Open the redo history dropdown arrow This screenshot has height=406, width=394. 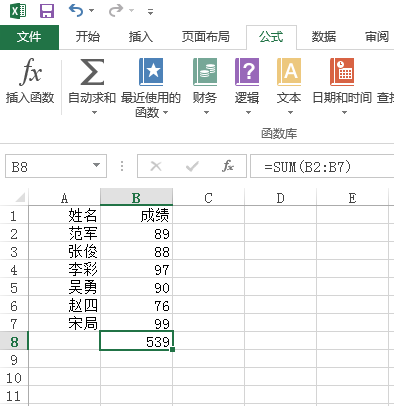[x=131, y=11]
